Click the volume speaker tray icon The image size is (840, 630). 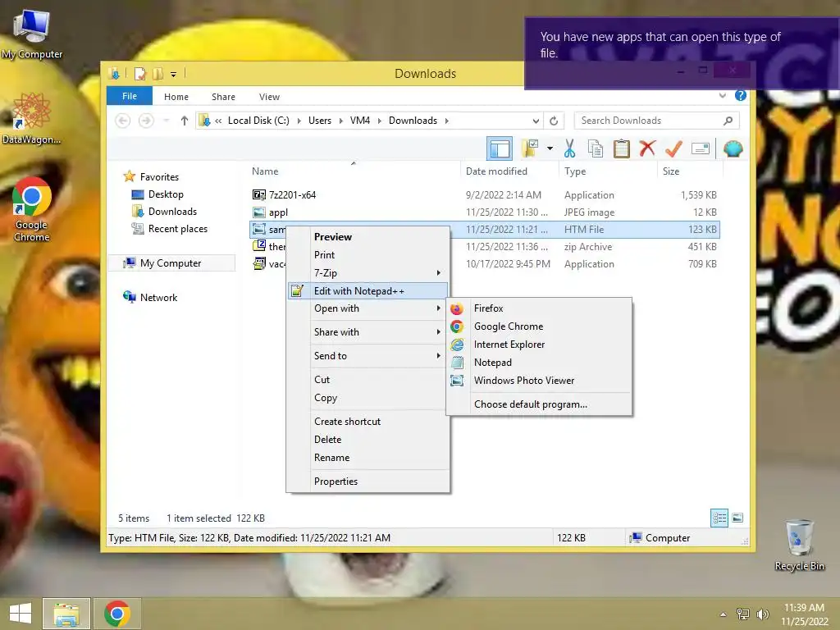[762, 614]
